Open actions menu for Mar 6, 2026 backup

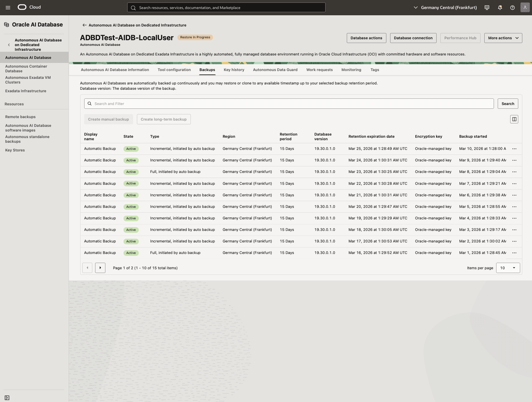tap(514, 195)
